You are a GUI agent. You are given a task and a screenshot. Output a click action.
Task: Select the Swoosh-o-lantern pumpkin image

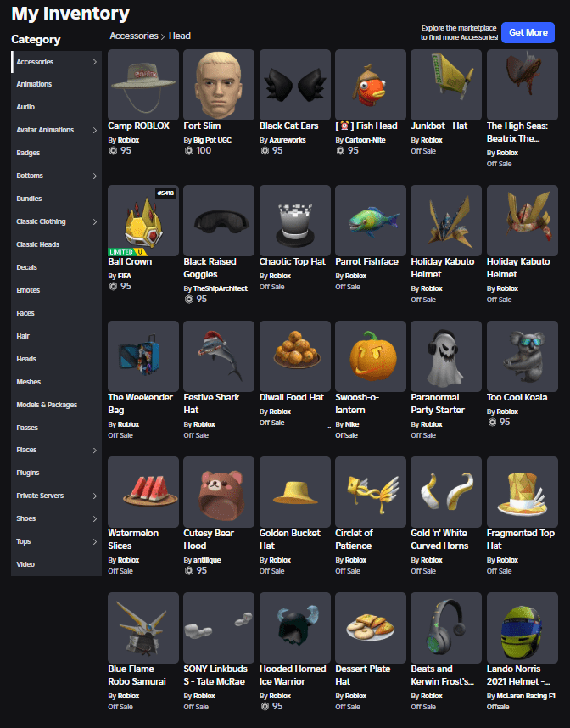(x=371, y=356)
